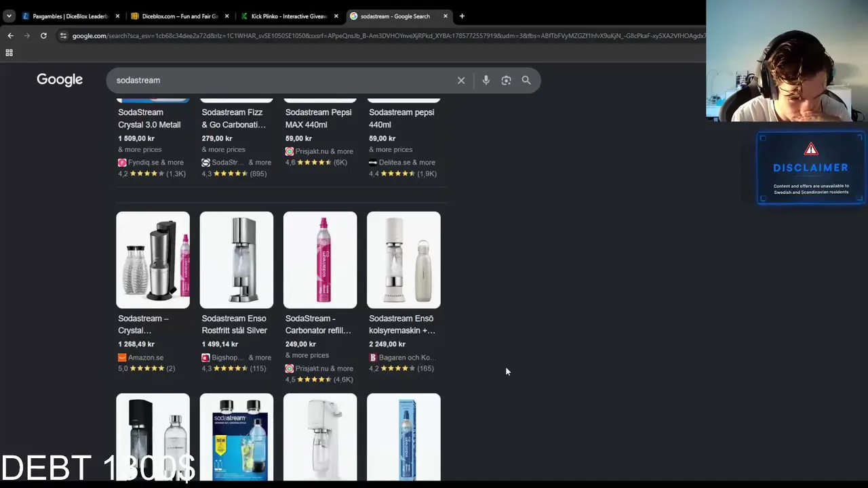Open a new browser tab
Screen dimensions: 868x488
pyautogui.click(x=462, y=16)
